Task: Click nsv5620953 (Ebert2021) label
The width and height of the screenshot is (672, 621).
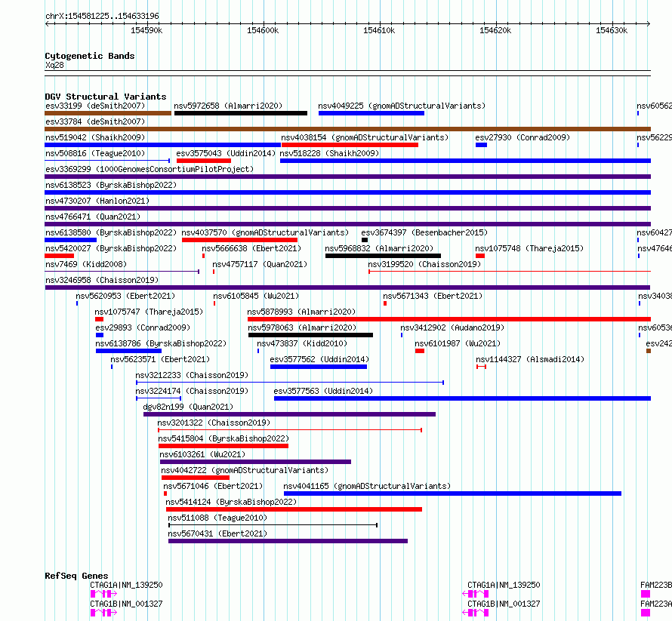Action: [x=125, y=296]
